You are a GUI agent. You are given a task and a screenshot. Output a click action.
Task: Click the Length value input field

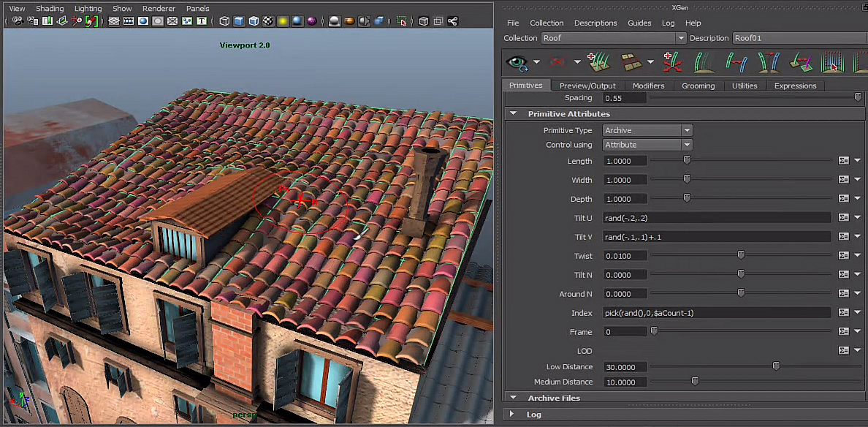(x=625, y=161)
